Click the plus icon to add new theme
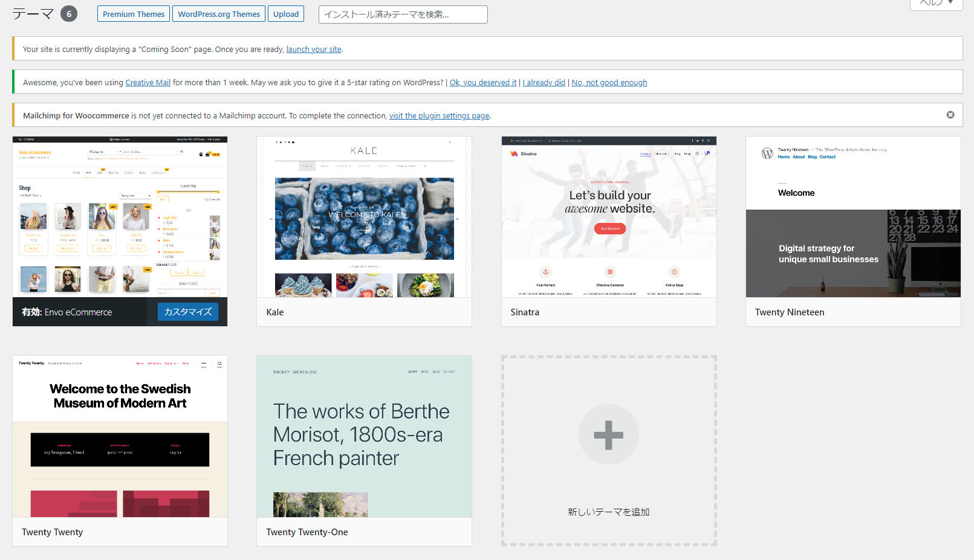The height and width of the screenshot is (560, 974). pos(609,434)
